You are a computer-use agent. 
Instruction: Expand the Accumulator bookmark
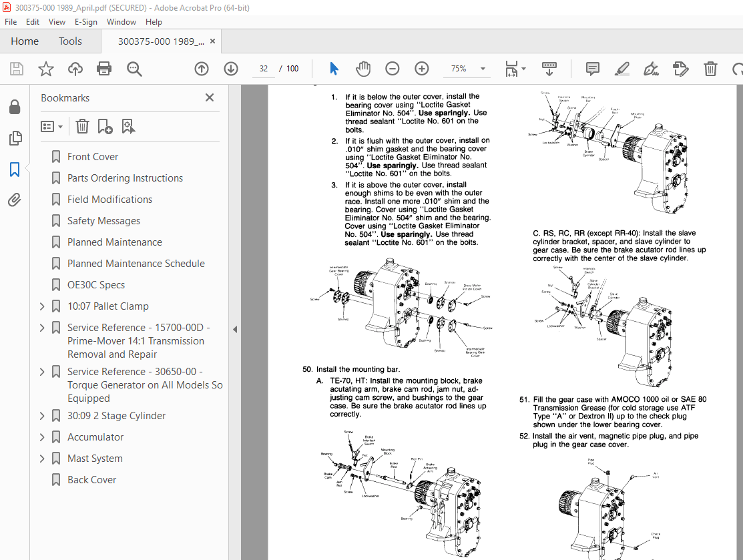point(41,437)
